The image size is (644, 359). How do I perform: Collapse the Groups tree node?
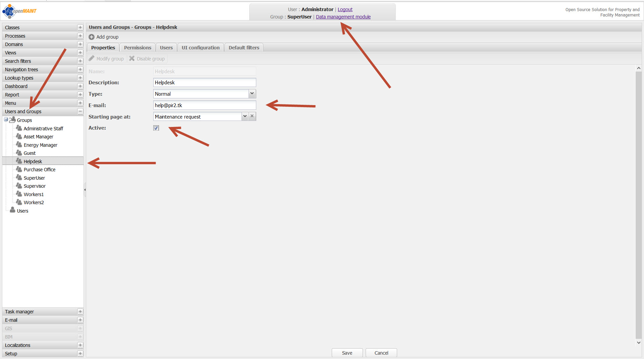coord(6,120)
